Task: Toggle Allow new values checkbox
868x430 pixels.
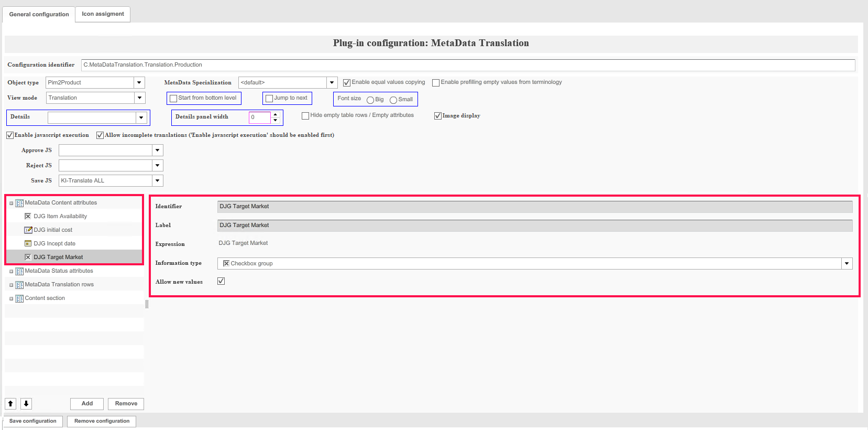Action: point(221,281)
